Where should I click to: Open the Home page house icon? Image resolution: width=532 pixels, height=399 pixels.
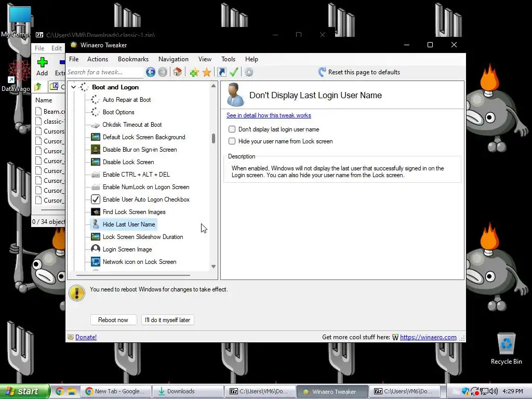point(178,72)
